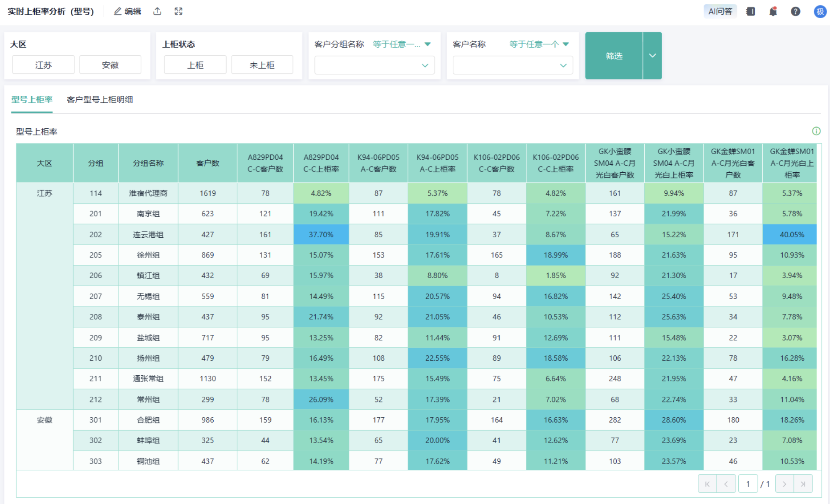Select the 未上柜 status option
Screen dimensions: 830x504
(x=262, y=65)
